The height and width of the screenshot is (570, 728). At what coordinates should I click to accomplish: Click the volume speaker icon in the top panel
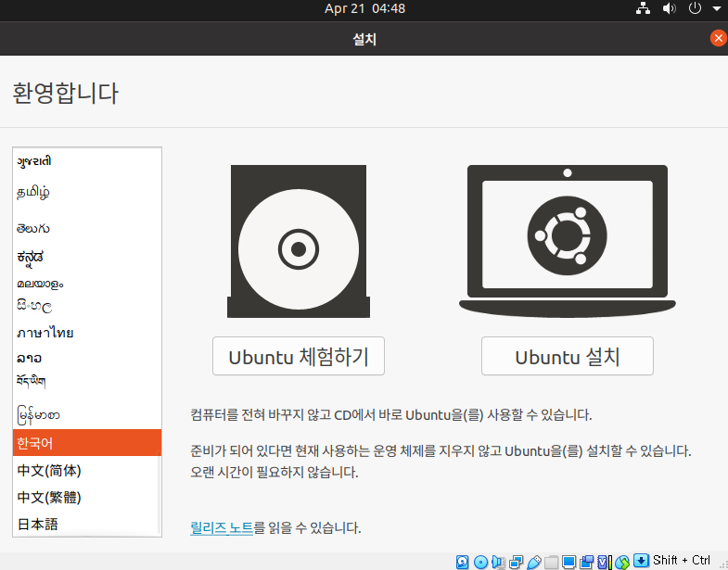[669, 8]
